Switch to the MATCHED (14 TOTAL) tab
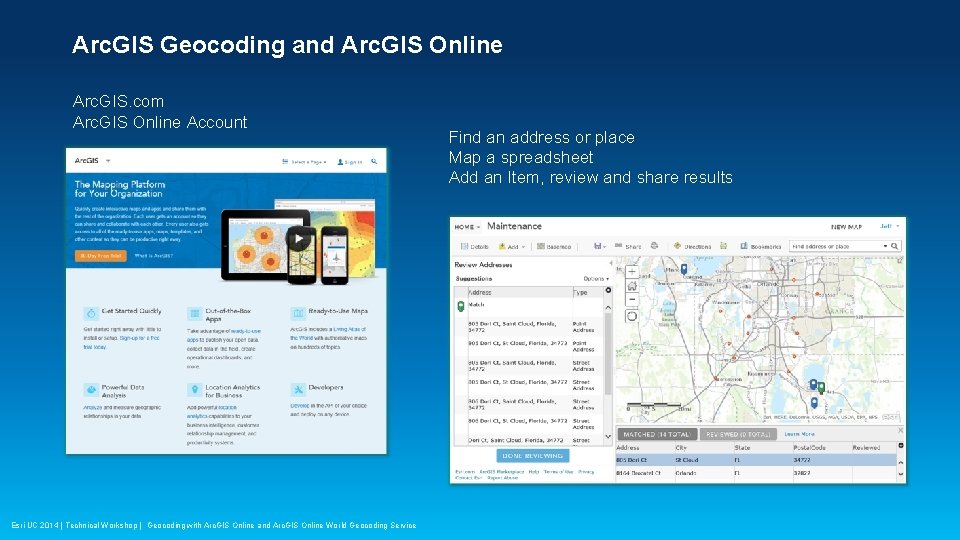This screenshot has width=960, height=540. pos(657,434)
